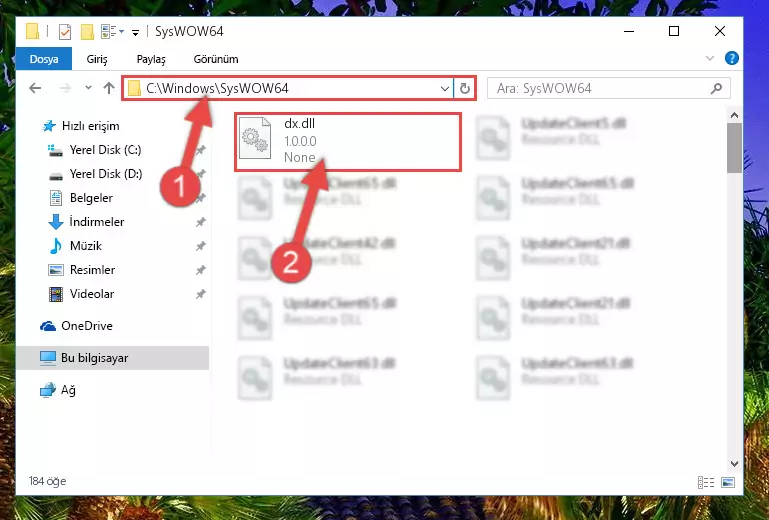
Task: Open the blue Help question mark
Action: pos(732,58)
